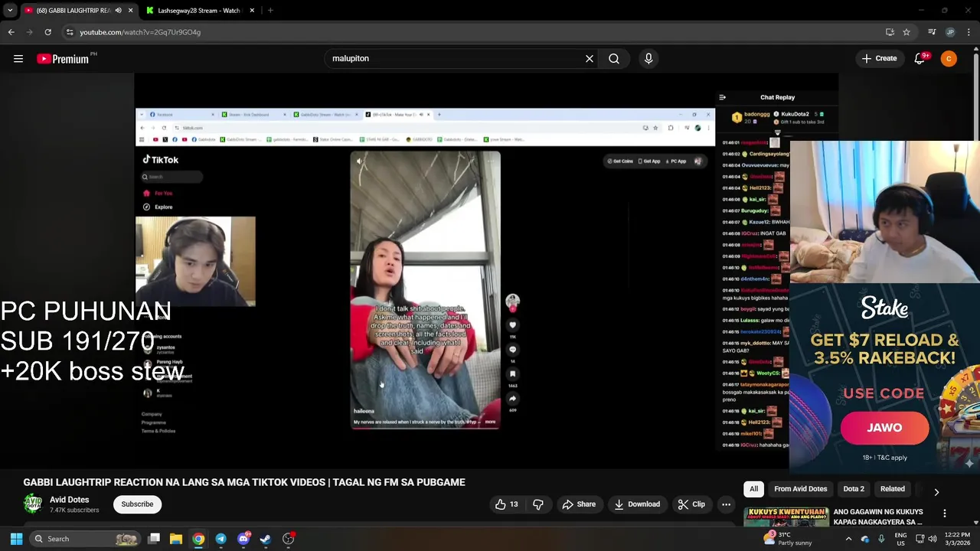Show hidden system tray icons

coord(848,539)
